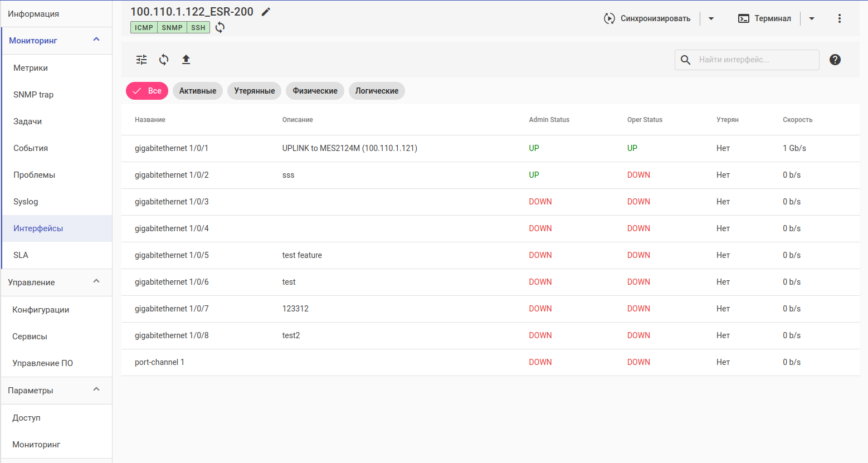Sort by Oper Status column header

tap(645, 120)
